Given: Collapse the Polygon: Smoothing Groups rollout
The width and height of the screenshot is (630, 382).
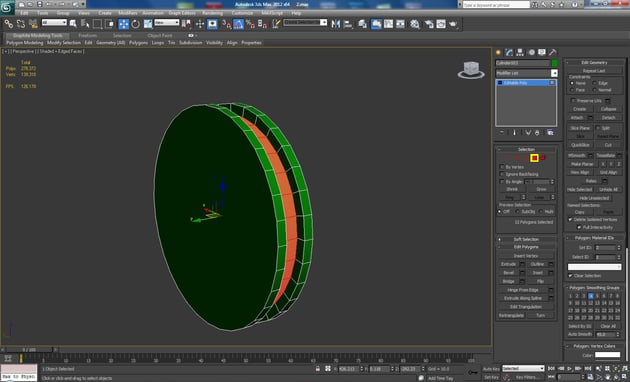Looking at the screenshot, I should pyautogui.click(x=594, y=288).
